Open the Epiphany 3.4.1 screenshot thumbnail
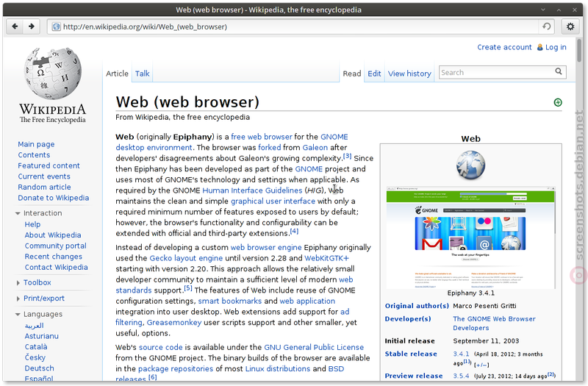The height and width of the screenshot is (386, 588). click(x=470, y=237)
